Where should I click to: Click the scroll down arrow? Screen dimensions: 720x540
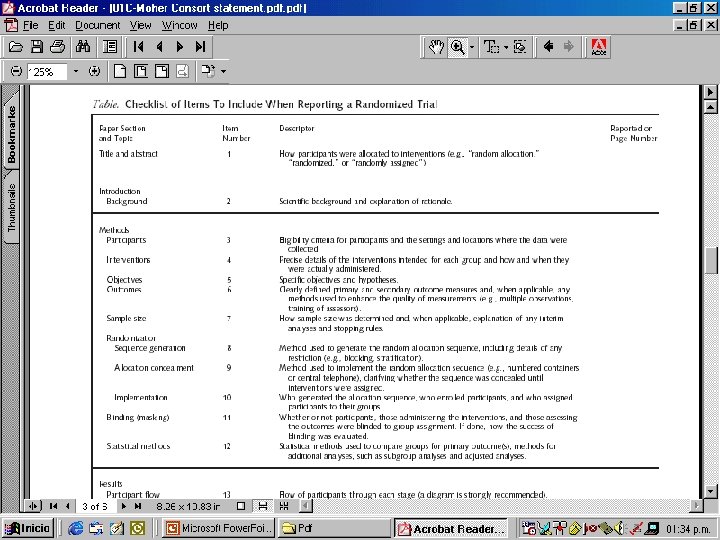click(x=710, y=491)
